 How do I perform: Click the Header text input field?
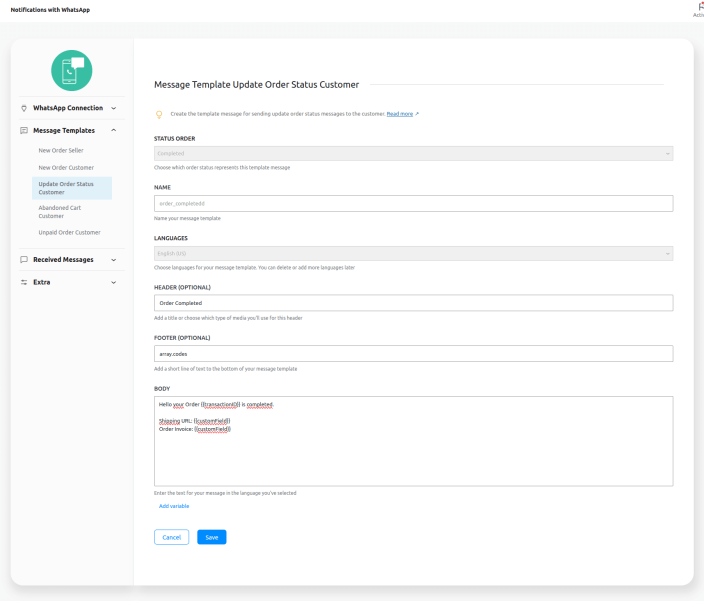pyautogui.click(x=413, y=303)
